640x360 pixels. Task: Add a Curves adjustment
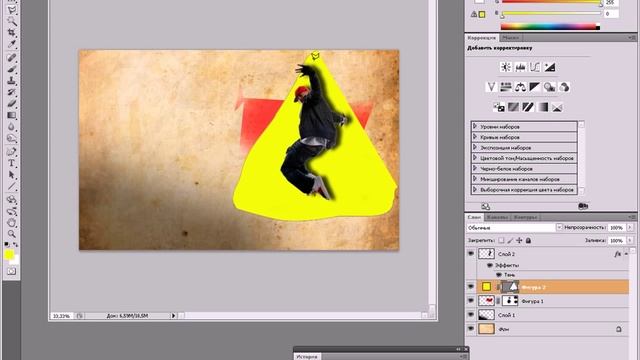pyautogui.click(x=535, y=67)
